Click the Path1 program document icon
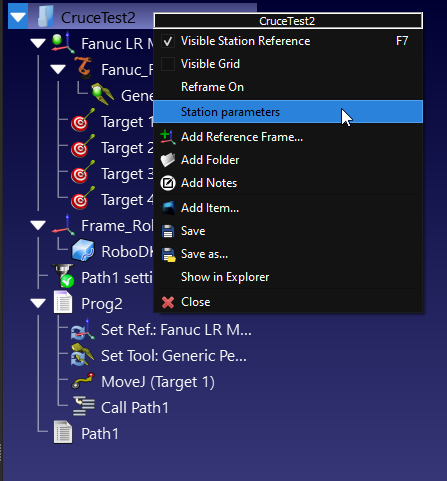The image size is (447, 481). click(63, 432)
